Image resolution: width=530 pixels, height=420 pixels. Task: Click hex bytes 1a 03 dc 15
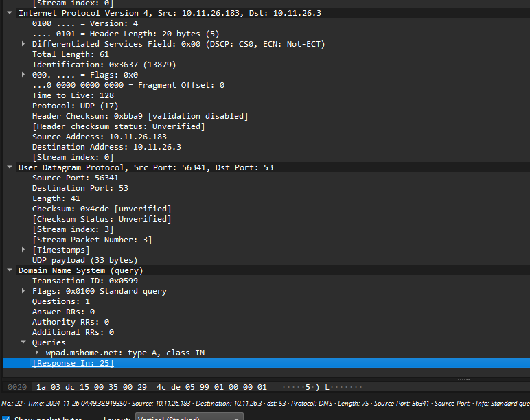click(63, 387)
